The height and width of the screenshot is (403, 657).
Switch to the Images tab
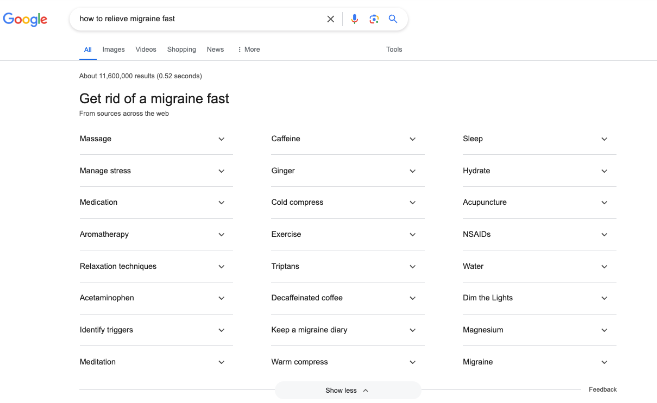(x=114, y=49)
